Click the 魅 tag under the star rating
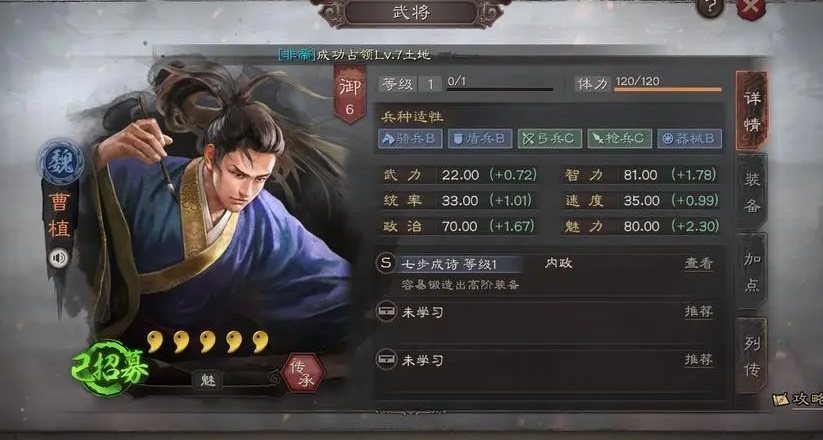The height and width of the screenshot is (440, 823). coord(208,380)
